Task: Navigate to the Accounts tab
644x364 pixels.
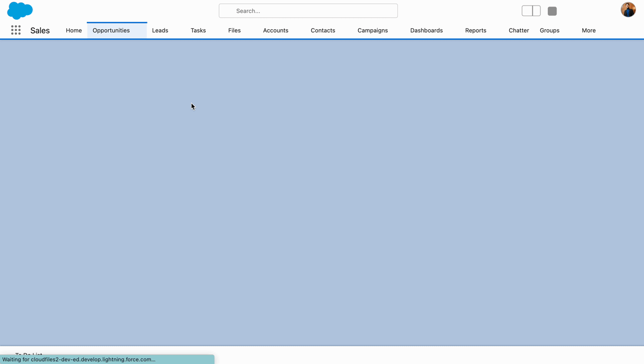Action: [276, 30]
